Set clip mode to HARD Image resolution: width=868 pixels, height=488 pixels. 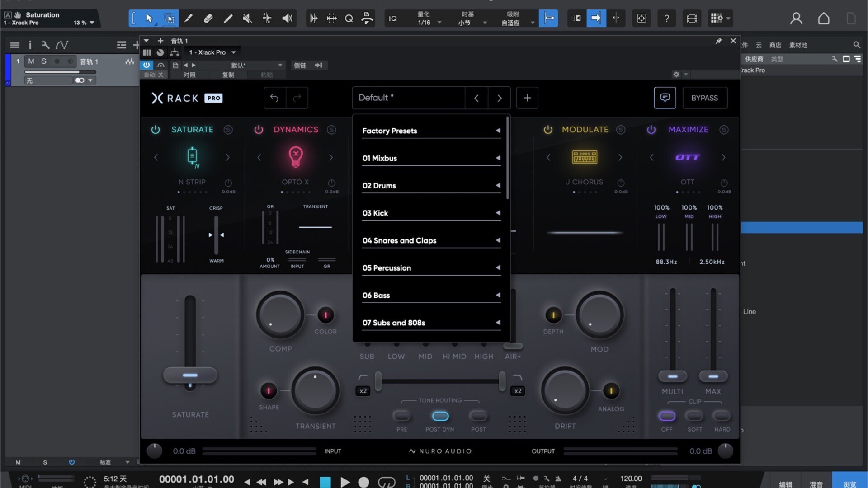point(722,416)
